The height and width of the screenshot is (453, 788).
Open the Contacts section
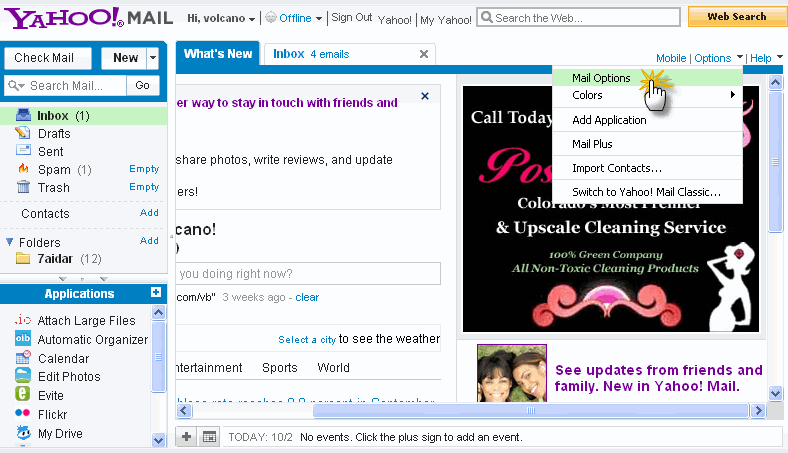point(45,213)
